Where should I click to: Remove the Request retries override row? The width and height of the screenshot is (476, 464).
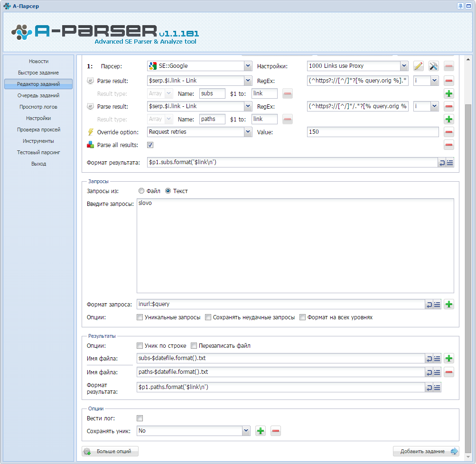click(448, 132)
